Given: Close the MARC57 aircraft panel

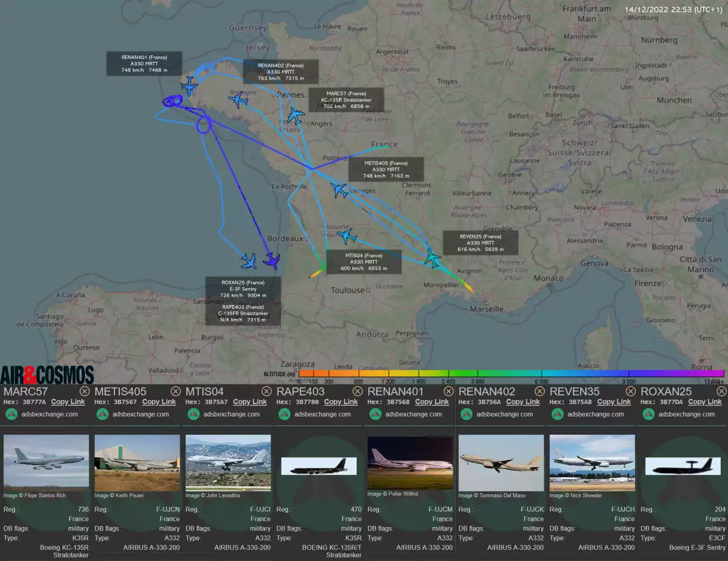Looking at the screenshot, I should tap(84, 391).
